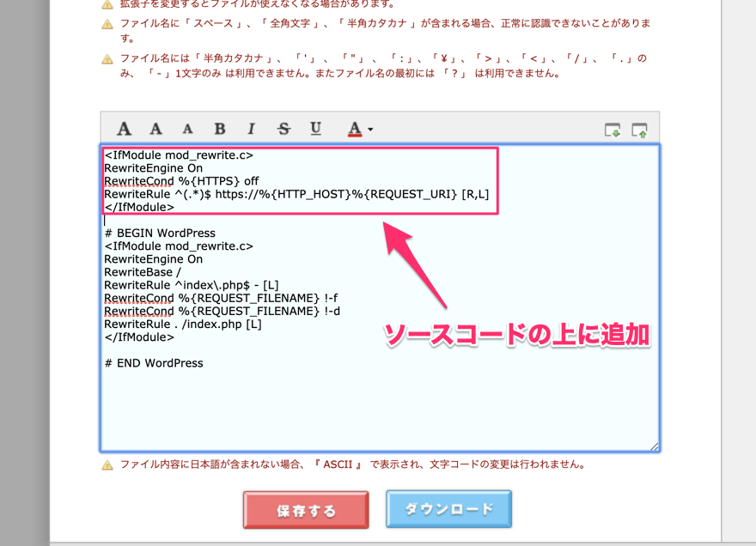Click the 保存する save button
The image size is (756, 546).
[x=305, y=508]
